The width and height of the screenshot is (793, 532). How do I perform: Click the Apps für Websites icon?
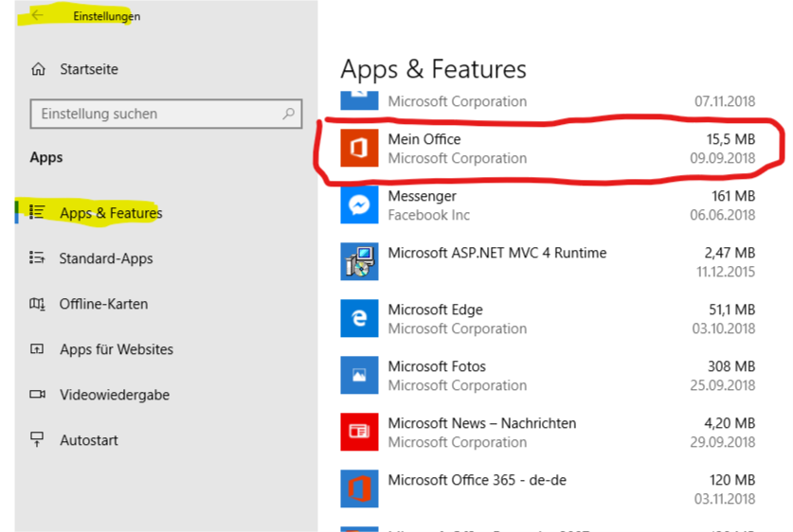37,349
